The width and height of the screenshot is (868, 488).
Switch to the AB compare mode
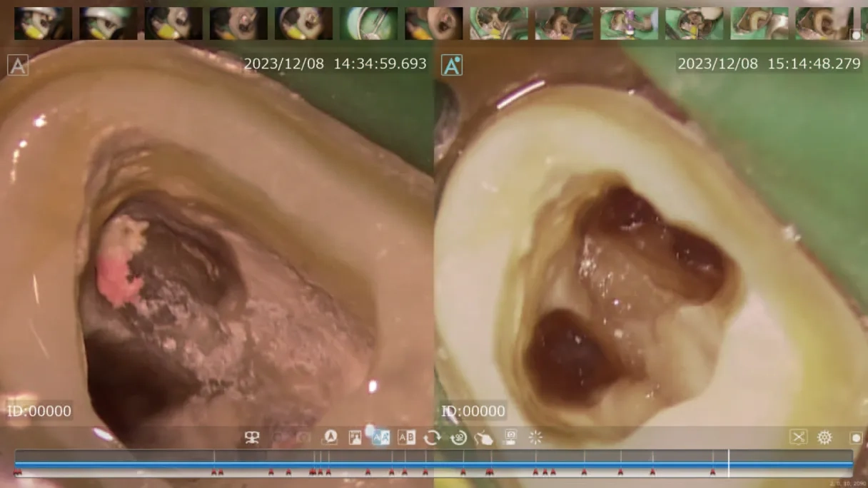click(x=406, y=437)
